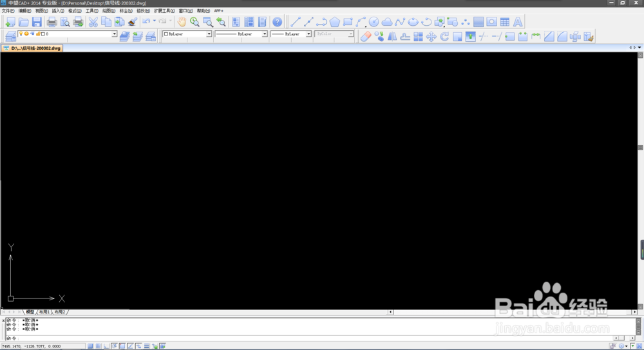
Task: Select the Hatch tool
Action: point(478,22)
